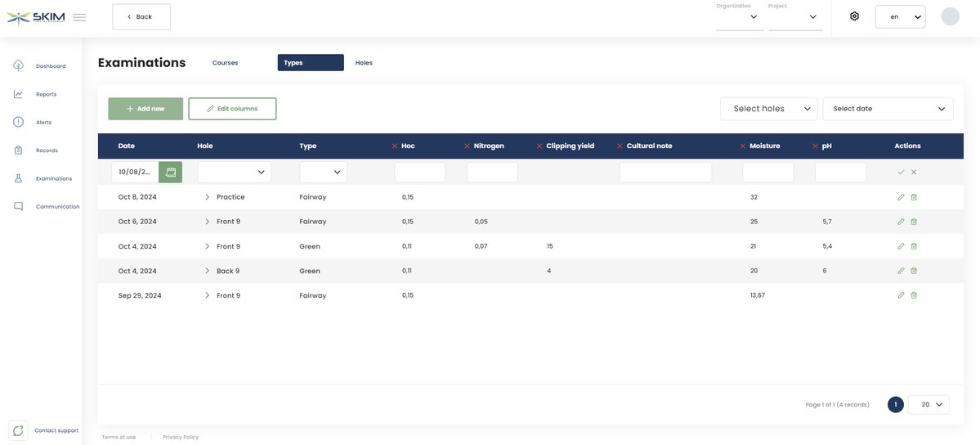This screenshot has height=445, width=980.
Task: Remove the Nitrogen column via red X
Action: tap(467, 146)
